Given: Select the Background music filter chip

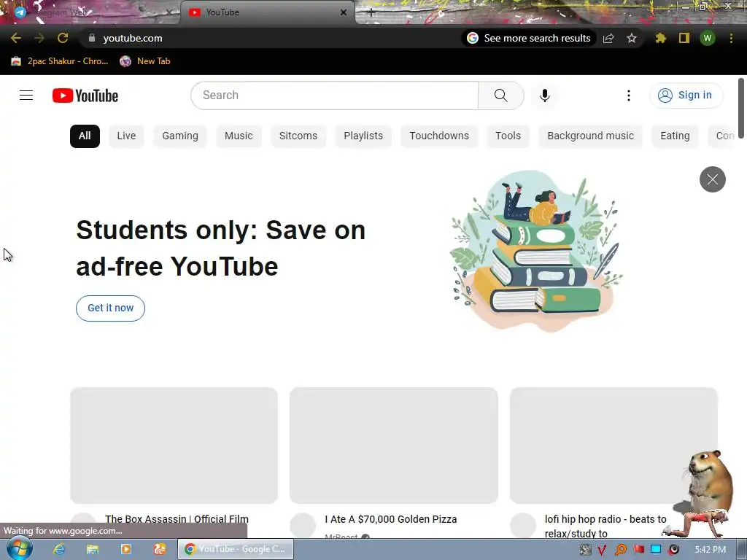Looking at the screenshot, I should click(x=591, y=136).
